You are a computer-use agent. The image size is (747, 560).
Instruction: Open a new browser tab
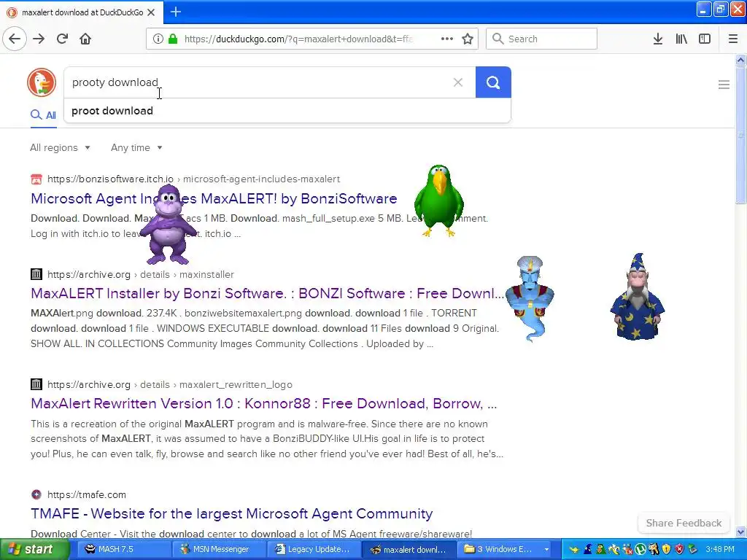click(x=176, y=12)
